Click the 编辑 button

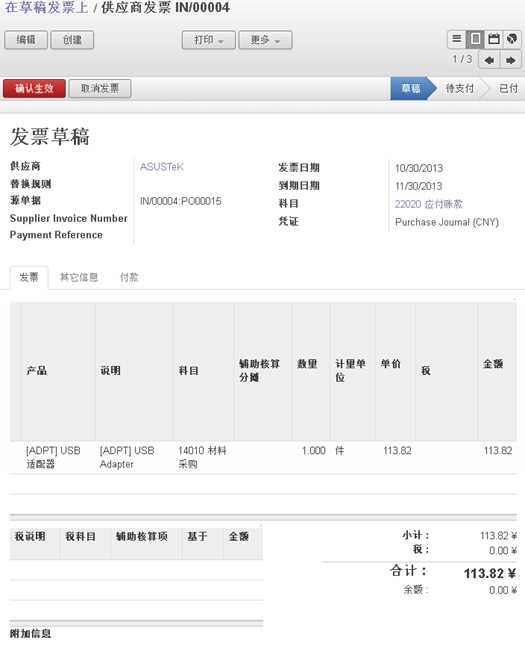(26, 40)
